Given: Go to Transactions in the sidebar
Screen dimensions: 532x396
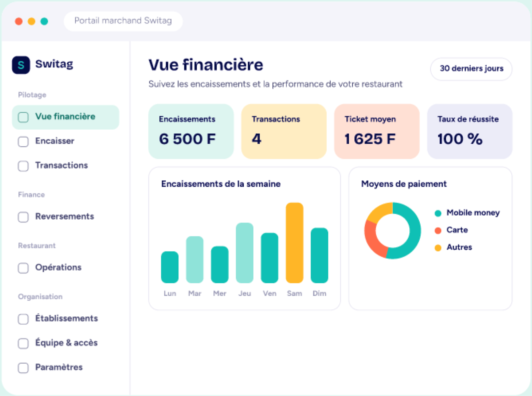Looking at the screenshot, I should pos(66,166).
